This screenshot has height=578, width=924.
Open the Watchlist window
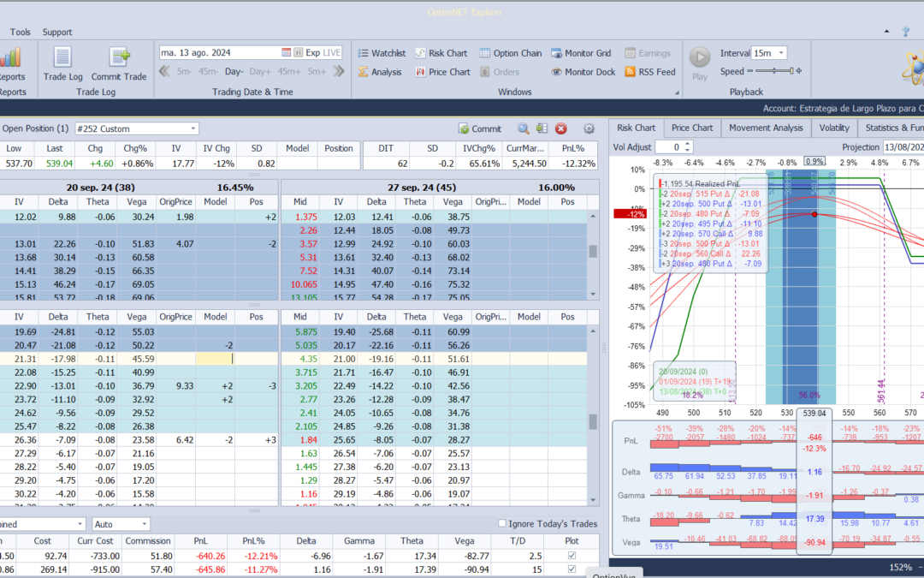coord(381,53)
